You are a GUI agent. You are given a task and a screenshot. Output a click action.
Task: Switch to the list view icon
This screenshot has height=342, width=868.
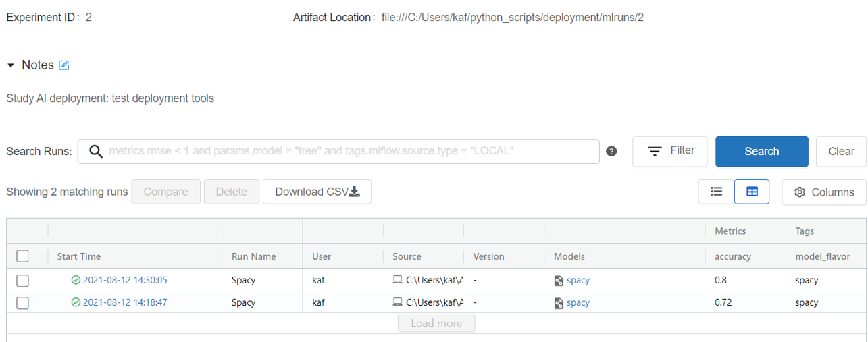[717, 192]
